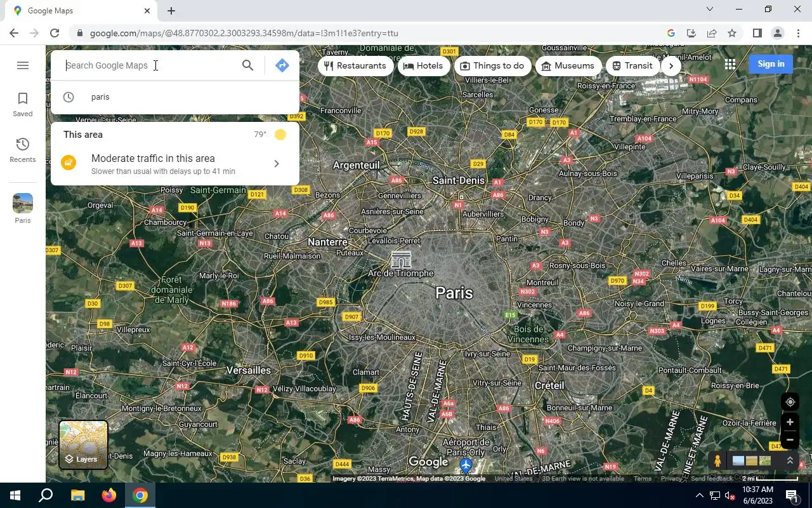Filter by Things to do chip
Viewport: 812px width, 508px height.
492,65
